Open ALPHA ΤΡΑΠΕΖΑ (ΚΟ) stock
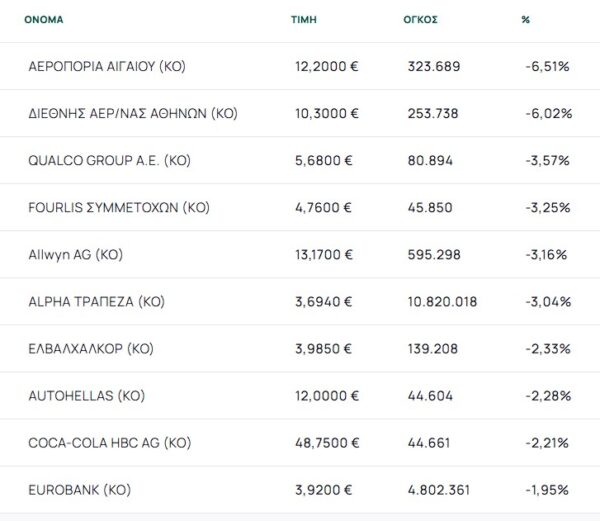Viewport: 600px width, 521px height. [96, 302]
